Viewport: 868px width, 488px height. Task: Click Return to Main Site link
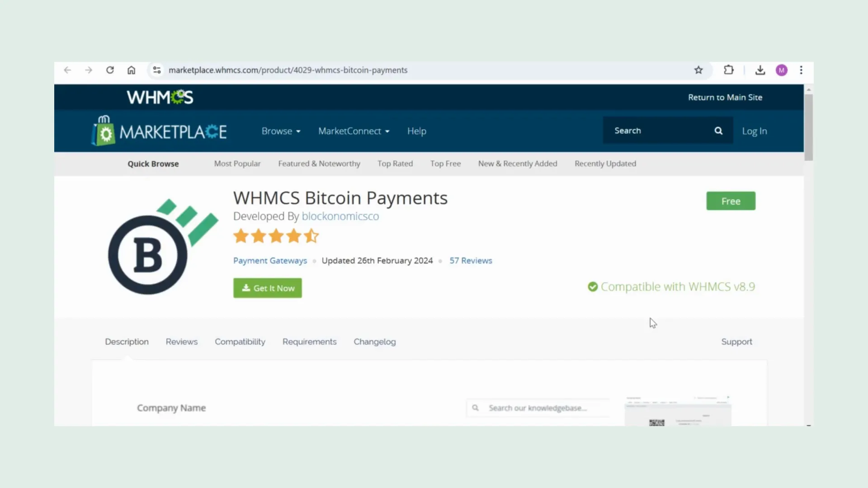click(x=725, y=97)
